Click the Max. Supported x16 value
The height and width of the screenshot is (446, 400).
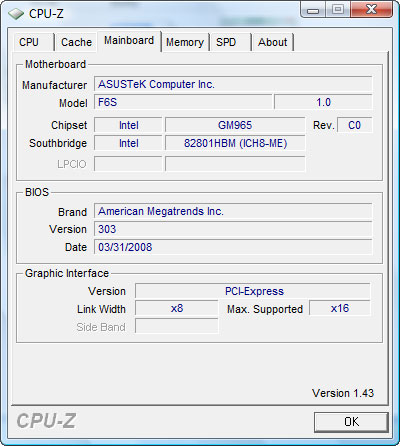coord(340,308)
